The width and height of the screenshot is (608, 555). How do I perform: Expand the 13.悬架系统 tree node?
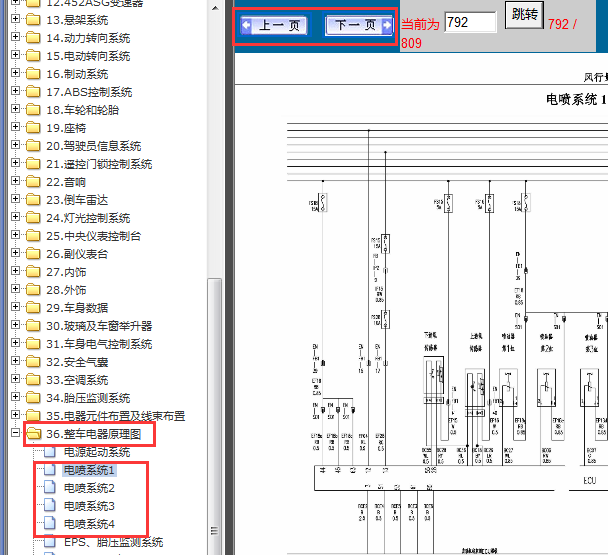(15, 19)
